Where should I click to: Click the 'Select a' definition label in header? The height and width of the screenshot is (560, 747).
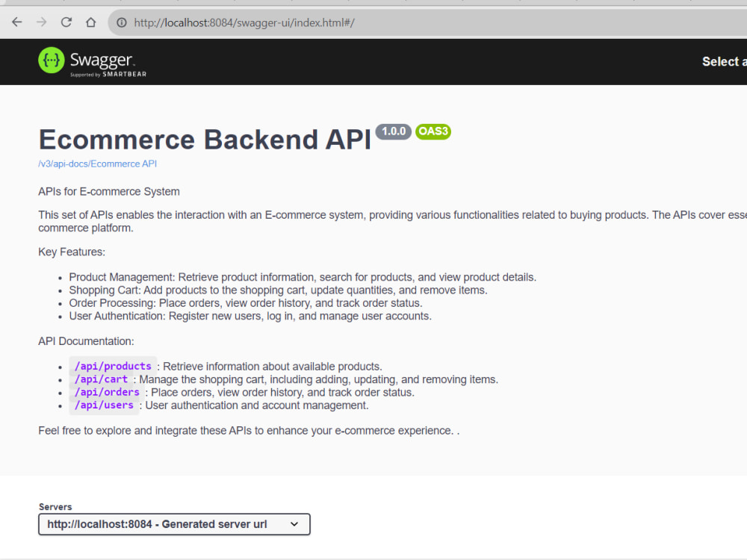pos(724,61)
